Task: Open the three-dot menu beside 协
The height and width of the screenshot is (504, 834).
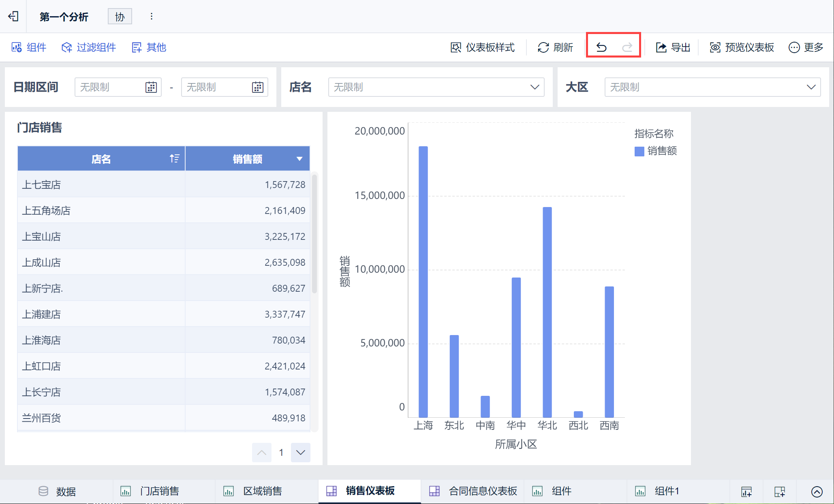Action: [152, 17]
